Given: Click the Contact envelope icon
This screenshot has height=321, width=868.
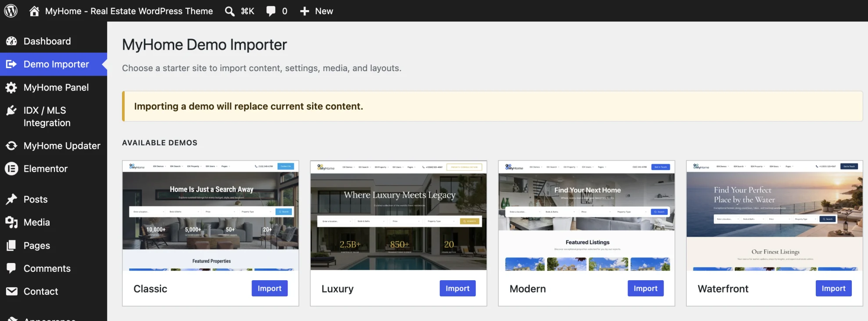Looking at the screenshot, I should (x=11, y=291).
